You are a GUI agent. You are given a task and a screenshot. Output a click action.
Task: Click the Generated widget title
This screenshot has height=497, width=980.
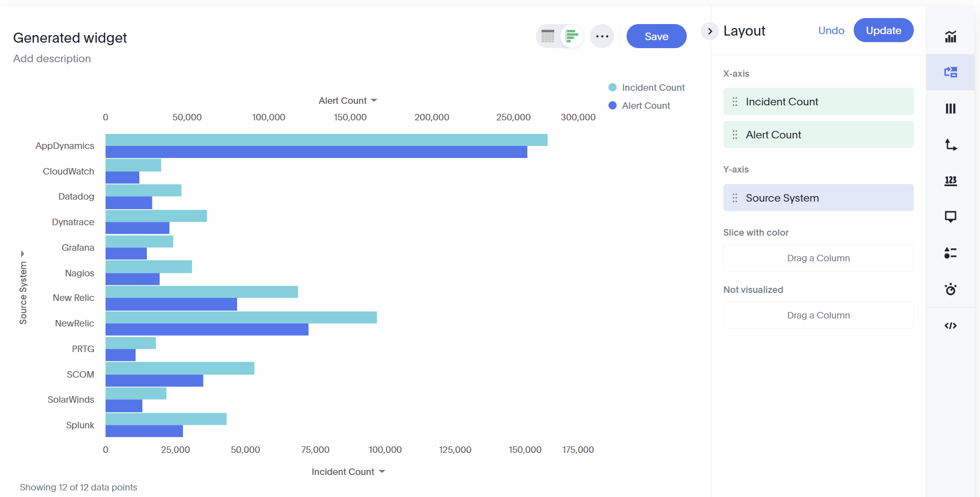pos(70,38)
